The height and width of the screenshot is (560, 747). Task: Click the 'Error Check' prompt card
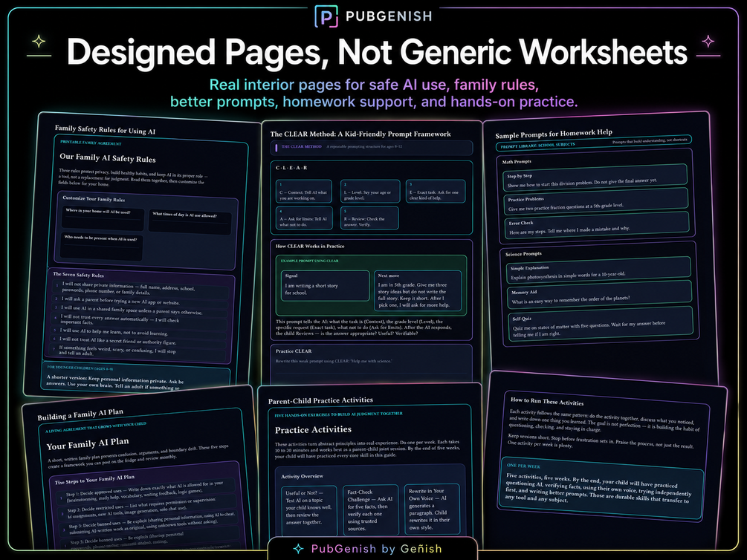click(x=596, y=225)
